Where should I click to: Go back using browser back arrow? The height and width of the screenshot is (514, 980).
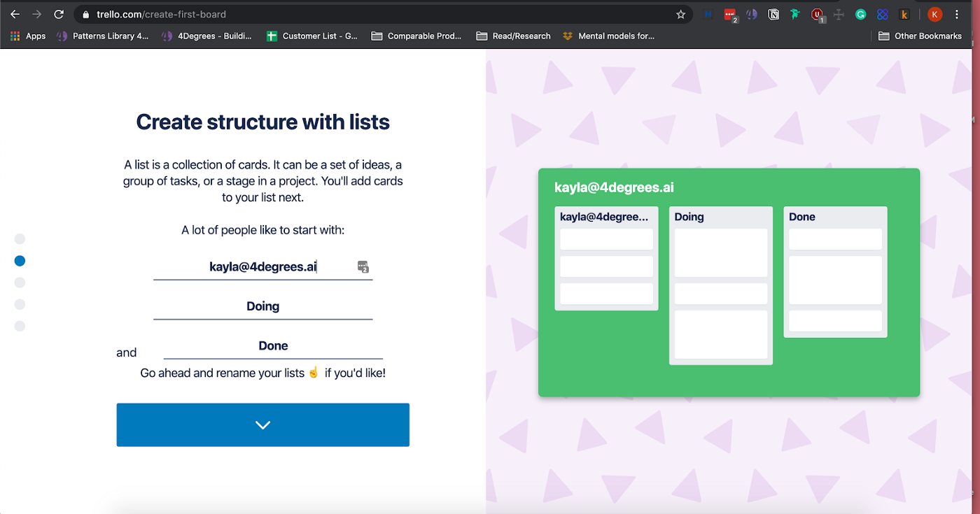15,14
